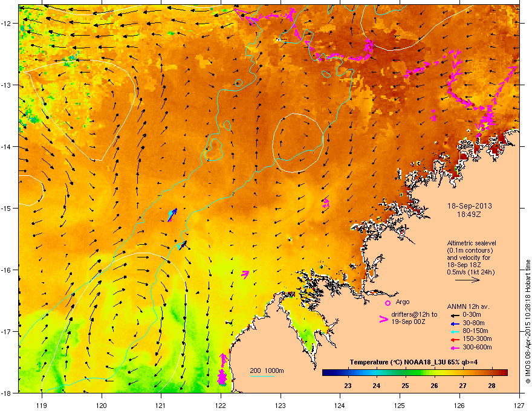Image resolution: width=532 pixels, height=411 pixels.
Task: Select the time label 18:49Z
Action: [469, 215]
